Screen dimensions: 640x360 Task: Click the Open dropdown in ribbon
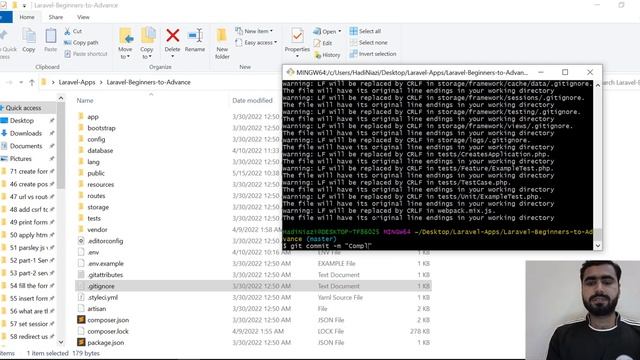coord(327,31)
